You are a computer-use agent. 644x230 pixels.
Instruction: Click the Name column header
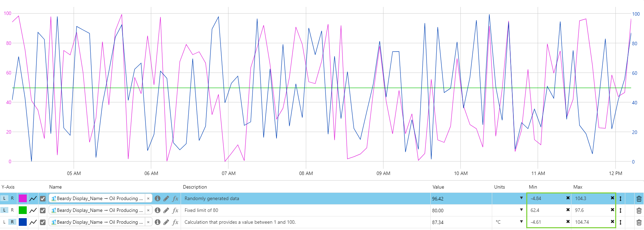click(x=56, y=187)
